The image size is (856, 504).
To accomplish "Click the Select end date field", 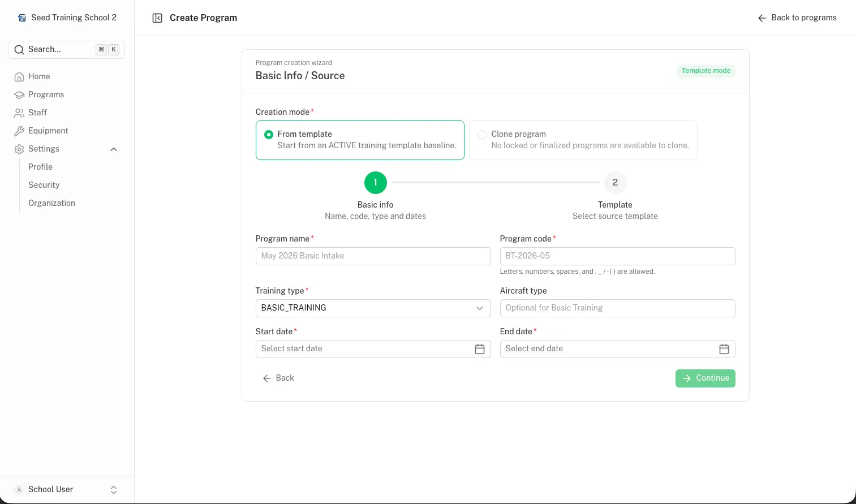I will tap(618, 349).
